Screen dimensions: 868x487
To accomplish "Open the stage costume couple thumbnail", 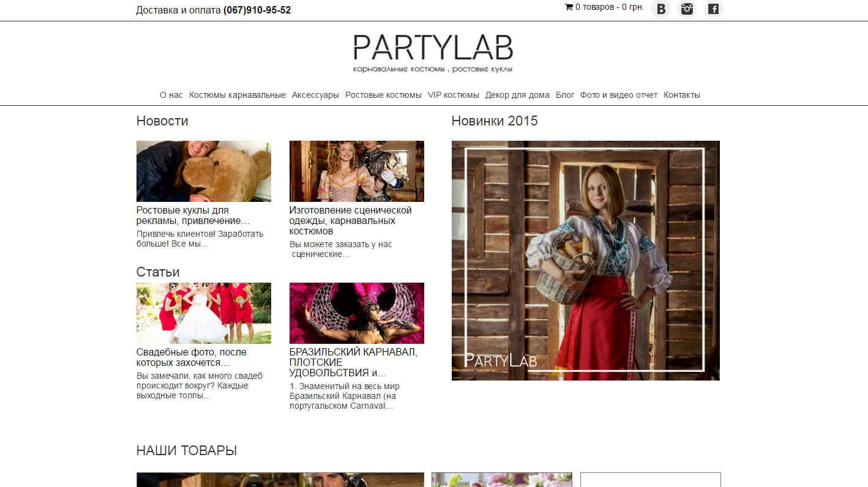I will tap(357, 171).
